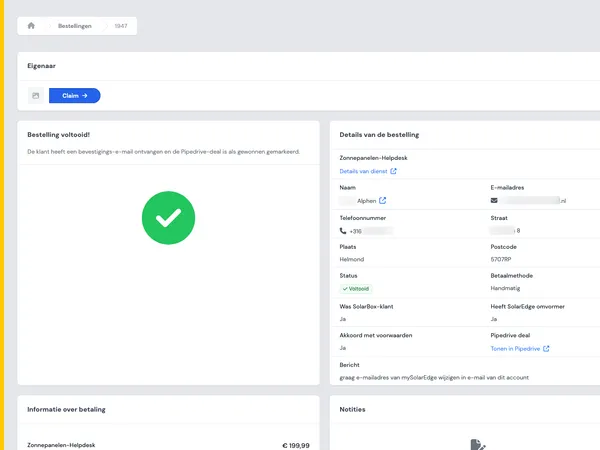This screenshot has width=600, height=450.
Task: Click the phone icon by +316 number
Action: (343, 231)
